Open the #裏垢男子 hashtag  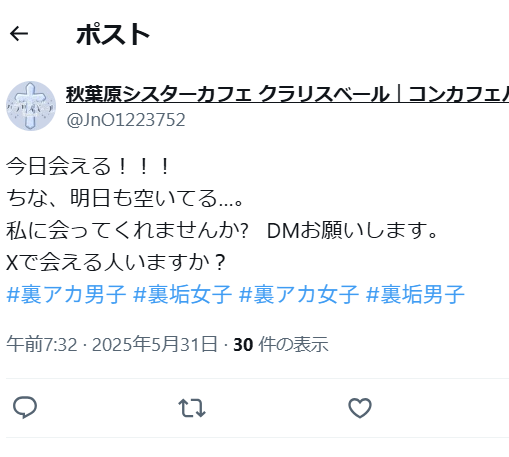point(415,294)
